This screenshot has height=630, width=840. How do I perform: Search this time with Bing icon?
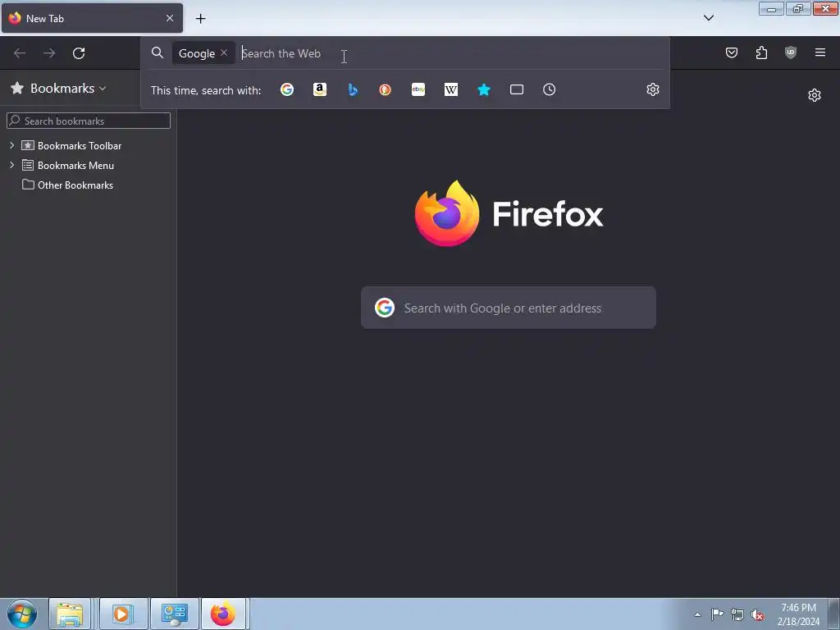(x=353, y=89)
